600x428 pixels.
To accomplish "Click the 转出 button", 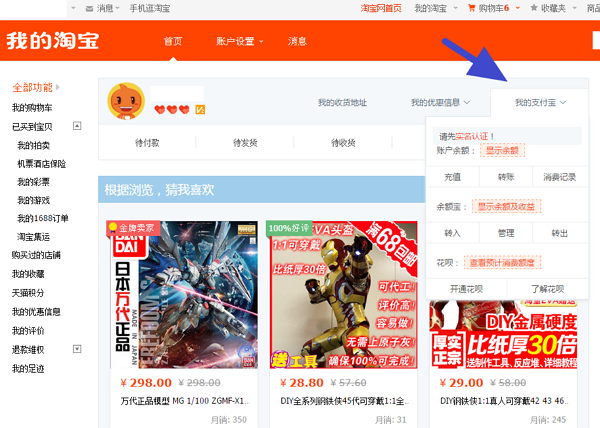I will pos(560,233).
